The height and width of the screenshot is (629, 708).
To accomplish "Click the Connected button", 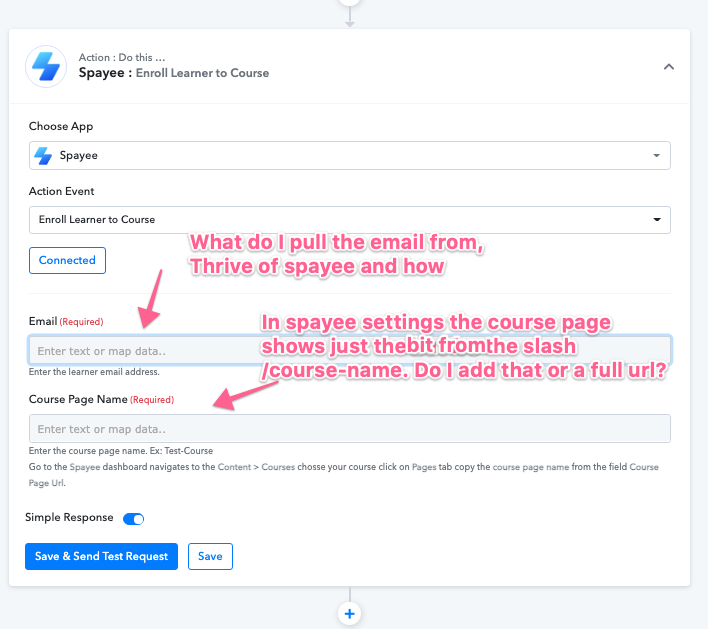I will pyautogui.click(x=67, y=260).
